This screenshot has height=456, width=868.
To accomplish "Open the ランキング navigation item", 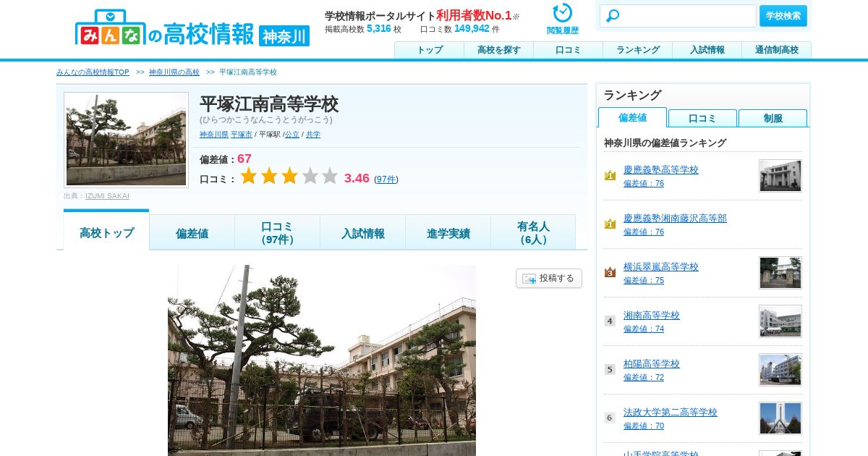I will coord(638,50).
